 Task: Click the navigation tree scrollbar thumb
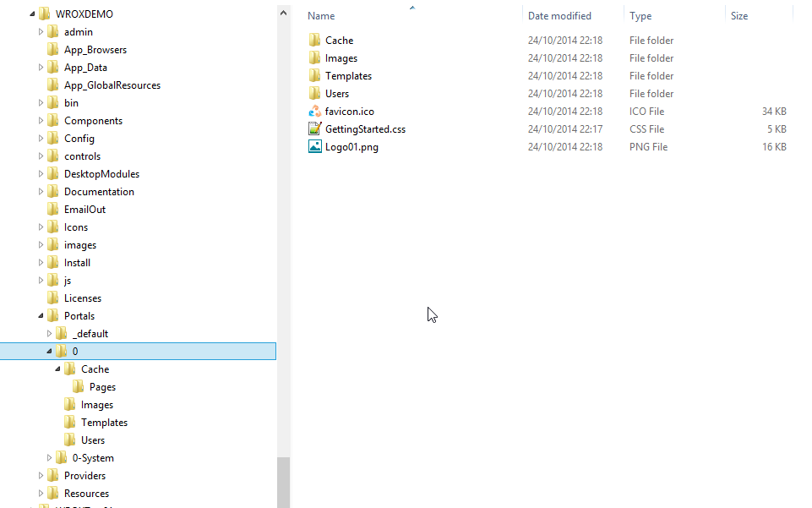click(x=283, y=482)
